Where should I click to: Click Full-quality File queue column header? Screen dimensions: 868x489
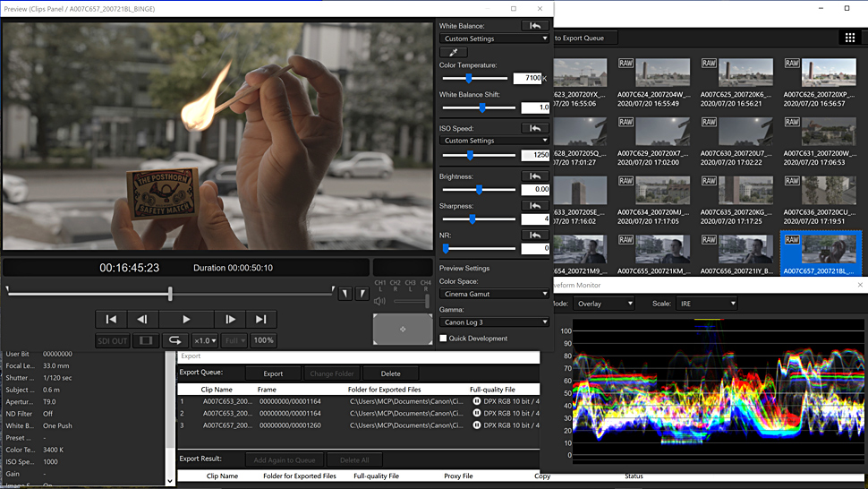click(492, 390)
